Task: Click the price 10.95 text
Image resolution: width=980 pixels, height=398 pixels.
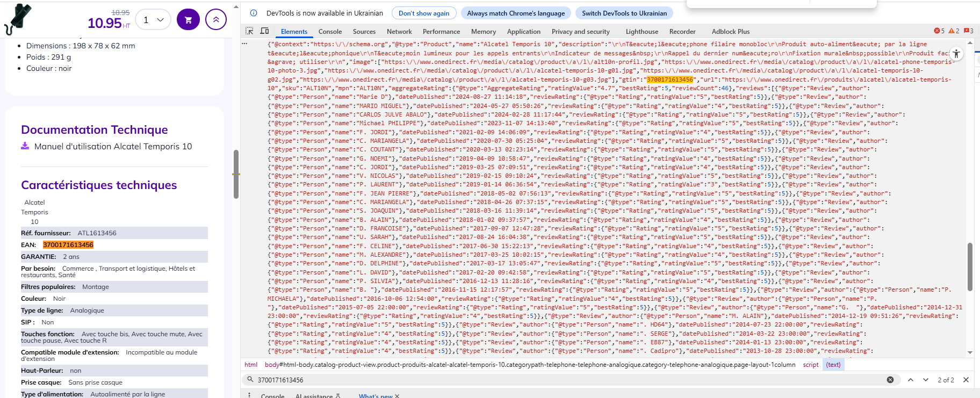Action: [x=105, y=23]
